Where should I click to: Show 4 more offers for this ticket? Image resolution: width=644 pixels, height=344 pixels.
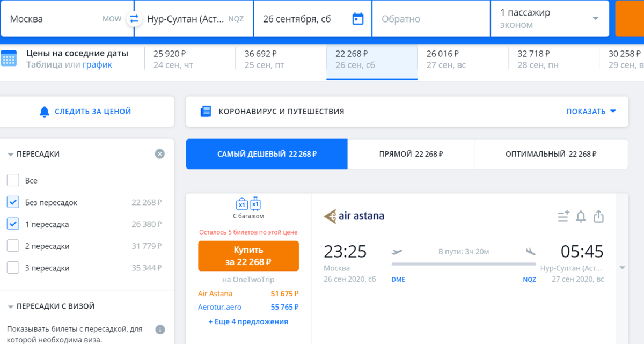click(x=248, y=321)
